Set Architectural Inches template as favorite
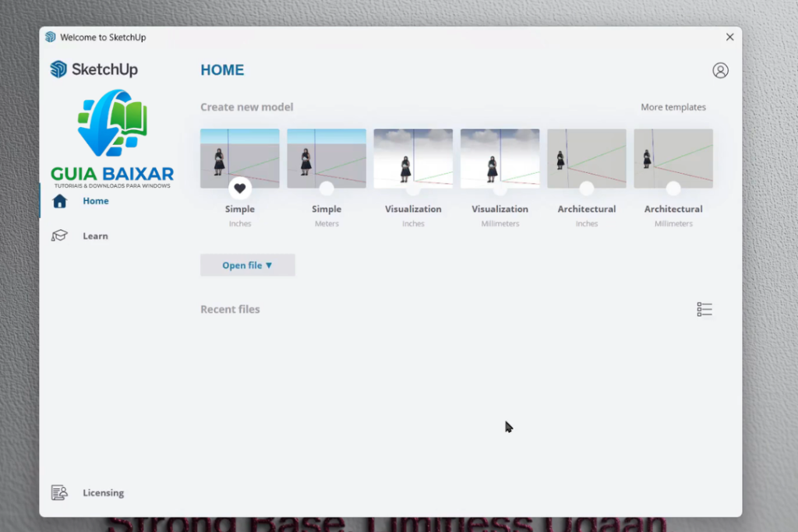This screenshot has width=798, height=532. tap(586, 188)
